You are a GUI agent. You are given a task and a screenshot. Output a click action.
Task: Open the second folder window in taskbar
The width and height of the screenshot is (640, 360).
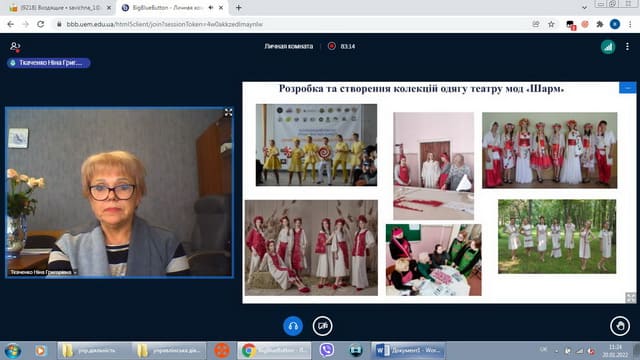click(169, 351)
